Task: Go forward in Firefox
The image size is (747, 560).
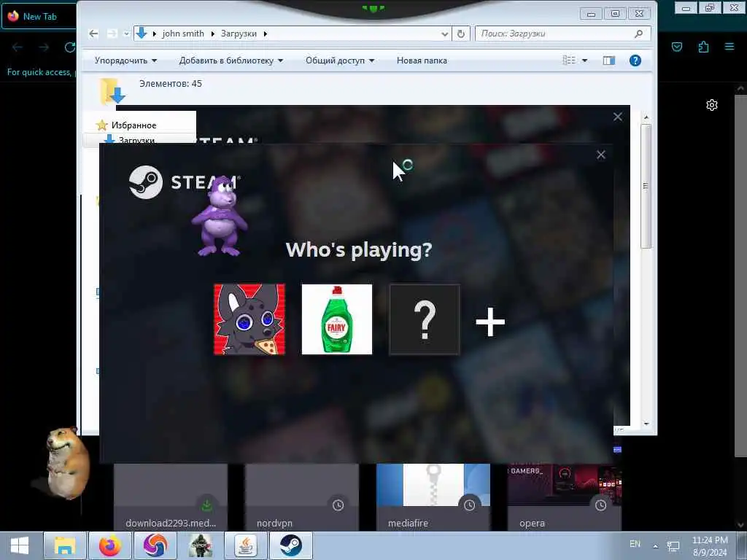Action: click(x=44, y=47)
